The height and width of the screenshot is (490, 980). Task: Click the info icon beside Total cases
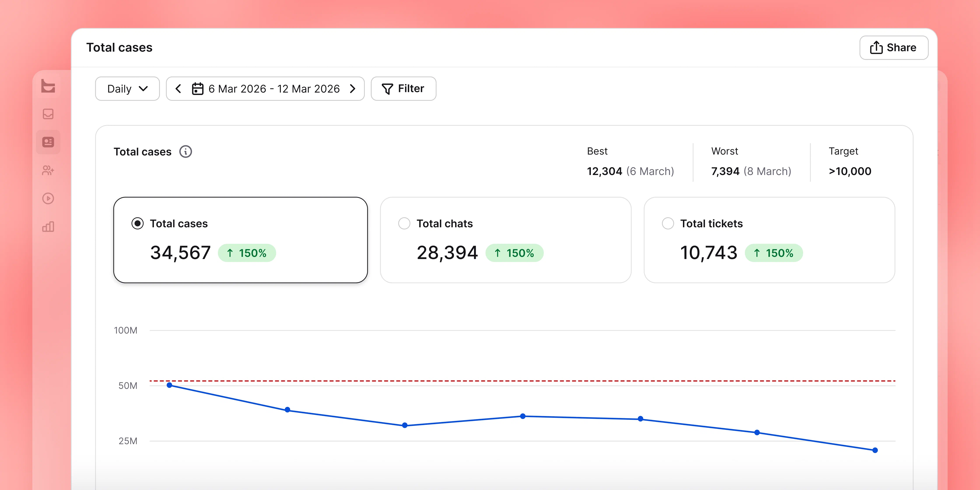pyautogui.click(x=186, y=151)
